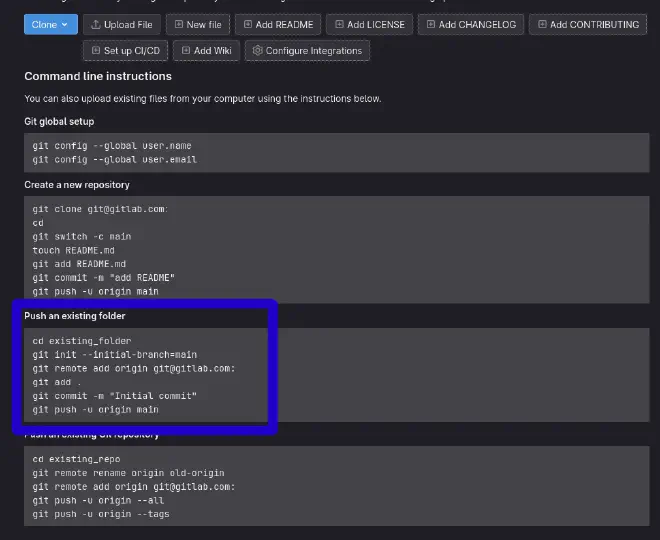This screenshot has width=660, height=540.
Task: Click the 'git push -u origin --all' line
Action: (98, 500)
